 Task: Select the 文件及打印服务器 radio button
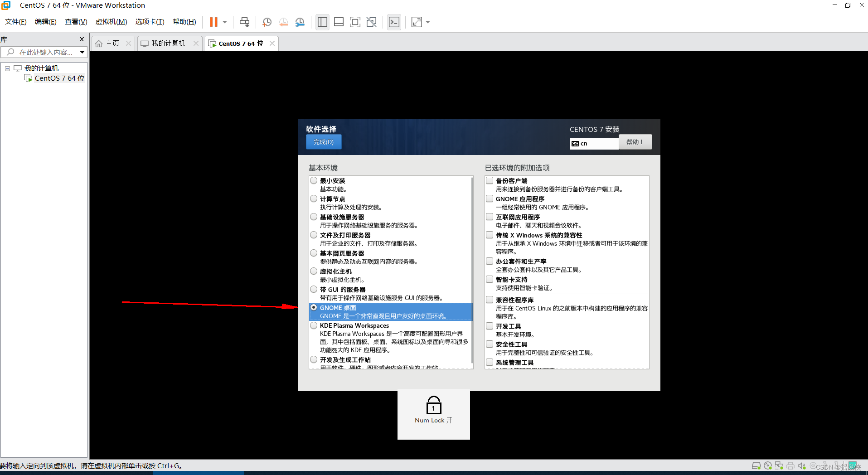pos(314,235)
